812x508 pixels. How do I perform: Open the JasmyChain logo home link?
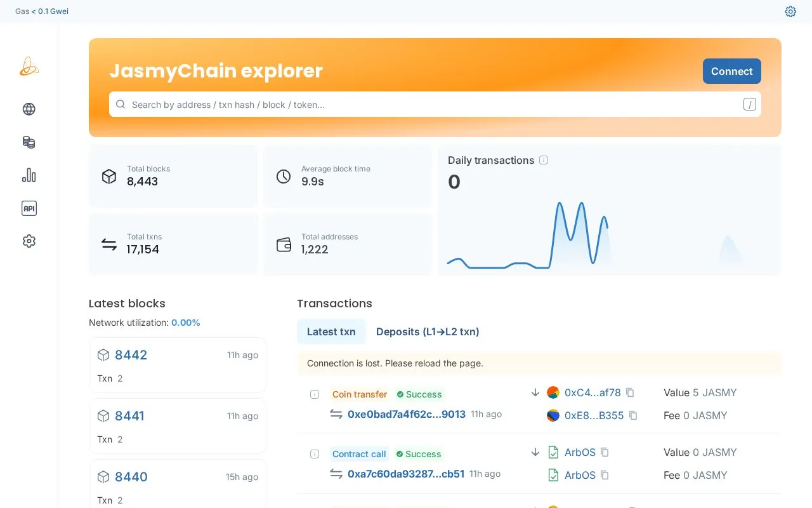pos(29,67)
